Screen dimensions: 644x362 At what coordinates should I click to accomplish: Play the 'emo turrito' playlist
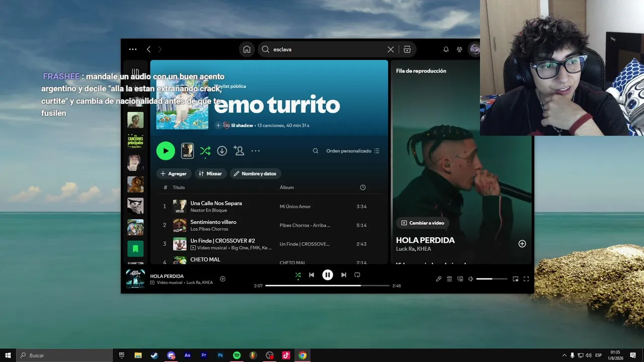(166, 151)
